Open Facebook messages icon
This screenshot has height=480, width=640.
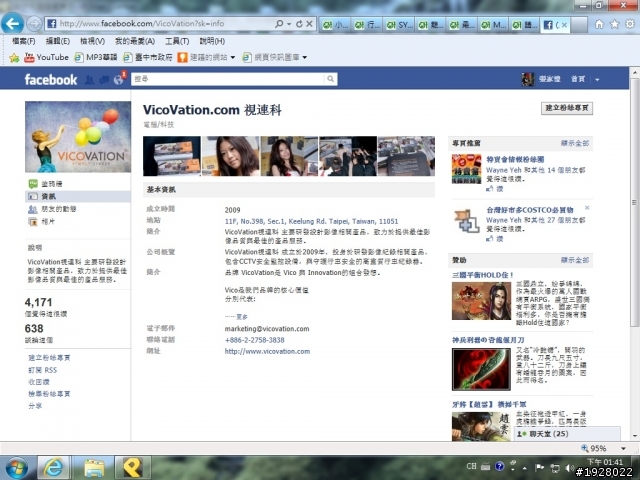coord(104,80)
